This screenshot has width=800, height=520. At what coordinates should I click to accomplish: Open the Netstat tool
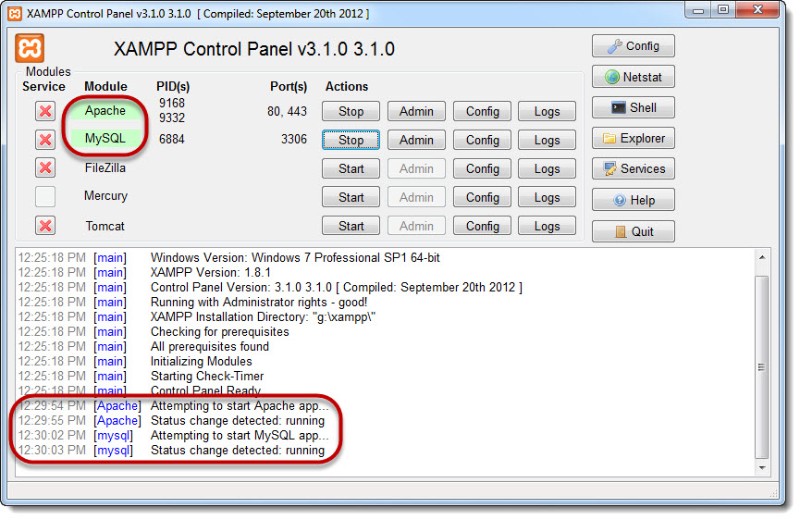[x=633, y=77]
